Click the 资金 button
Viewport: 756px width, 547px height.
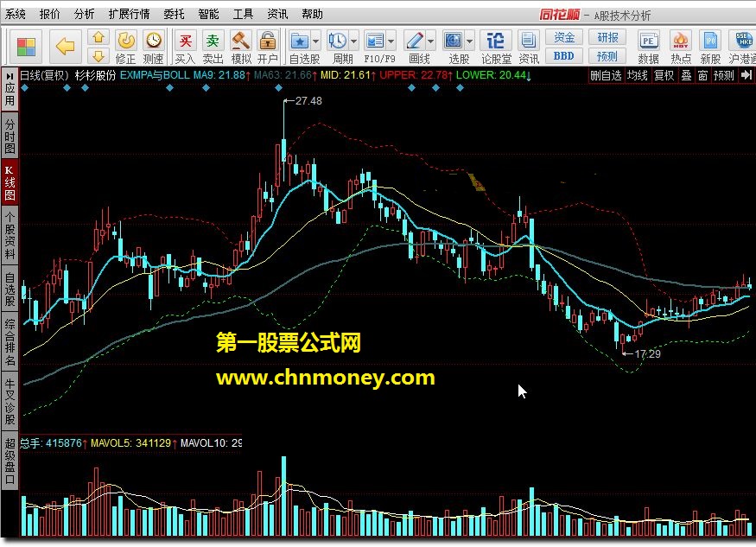click(563, 37)
